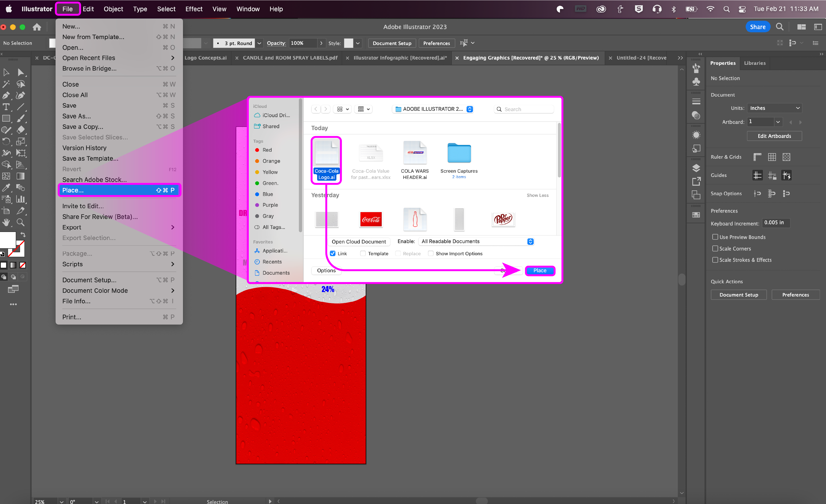Open the Units dropdown showing Inches
The width and height of the screenshot is (826, 504).
click(x=774, y=108)
